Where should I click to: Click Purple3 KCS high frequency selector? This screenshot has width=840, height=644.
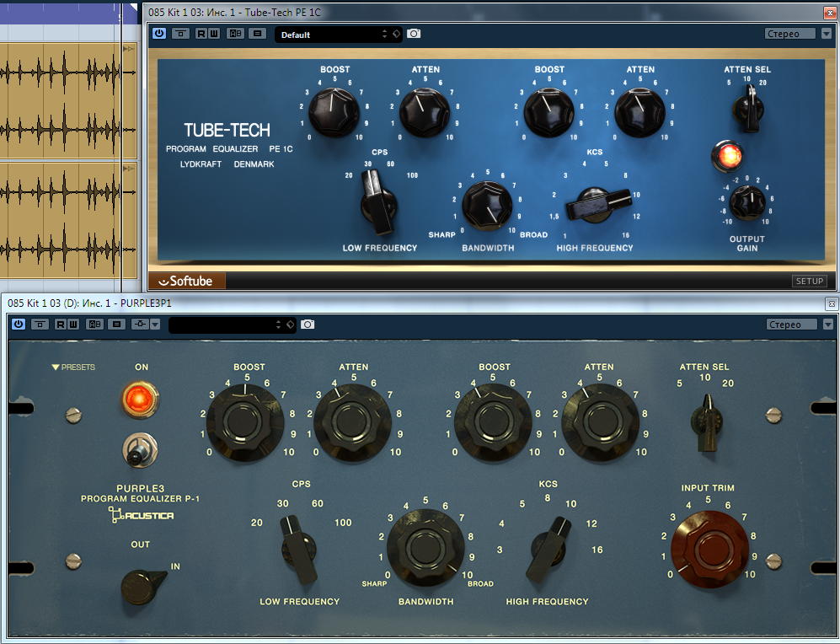tap(549, 550)
